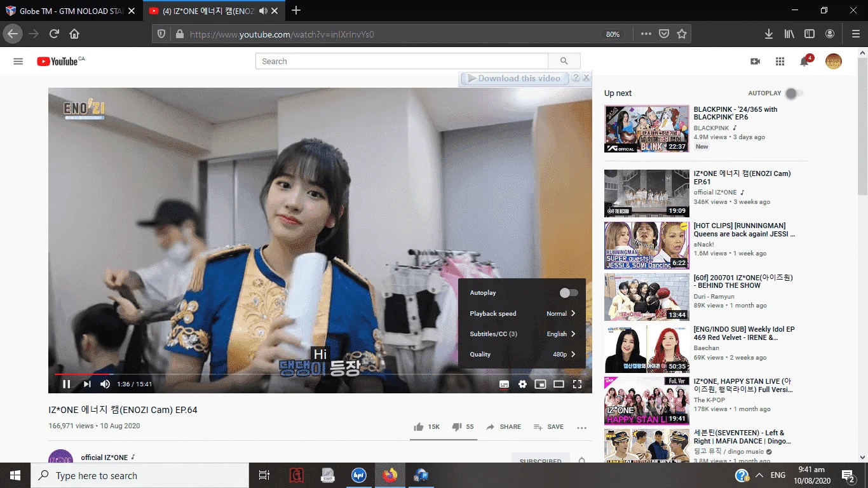The height and width of the screenshot is (488, 868).
Task: Open the account avatar menu
Action: point(833,62)
